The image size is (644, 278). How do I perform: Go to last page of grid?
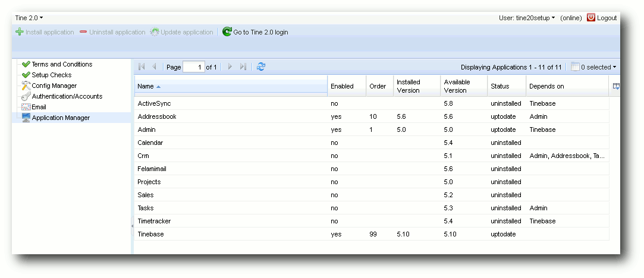coord(243,67)
